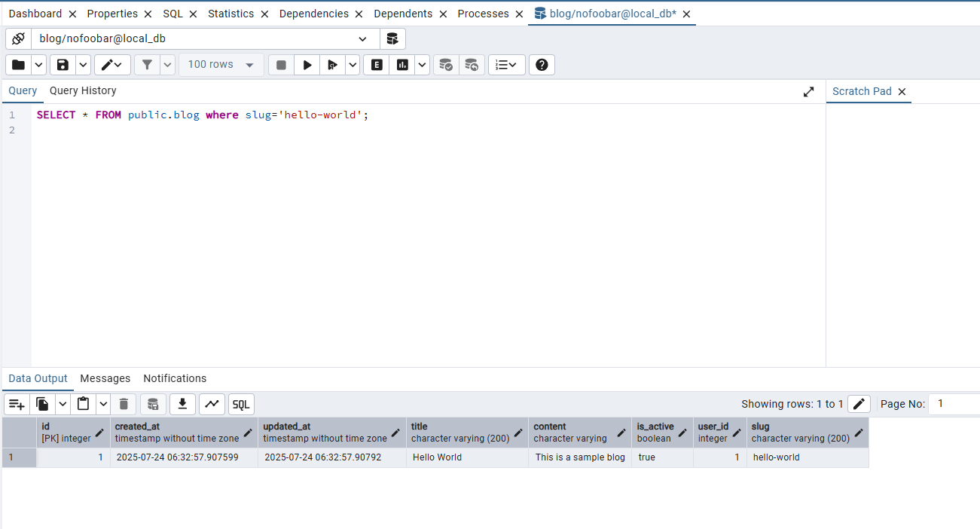
Task: Execute the query with the play icon
Action: click(307, 65)
